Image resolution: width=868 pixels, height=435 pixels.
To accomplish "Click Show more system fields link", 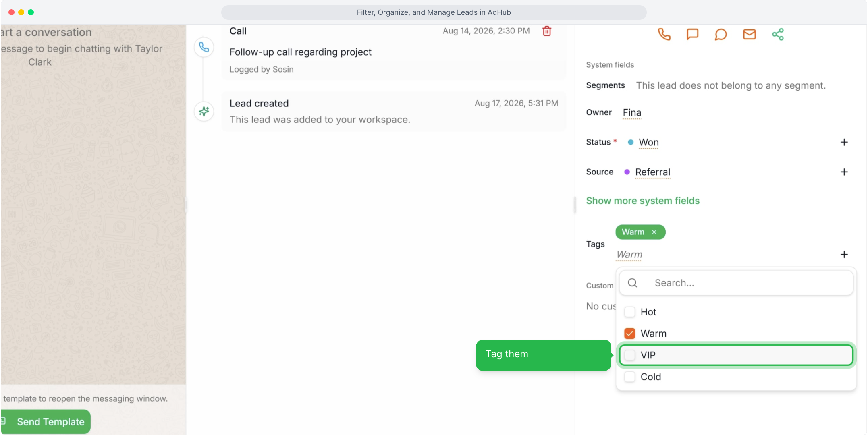I will point(643,201).
